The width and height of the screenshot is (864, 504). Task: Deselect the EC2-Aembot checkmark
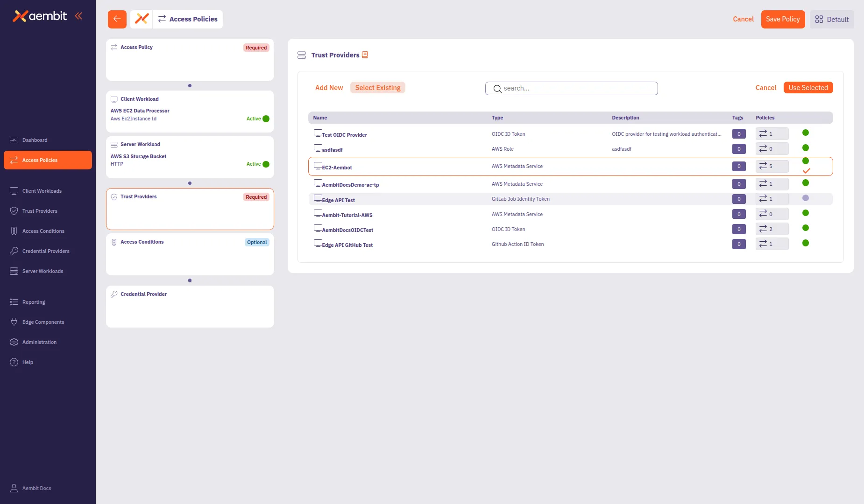click(x=806, y=170)
